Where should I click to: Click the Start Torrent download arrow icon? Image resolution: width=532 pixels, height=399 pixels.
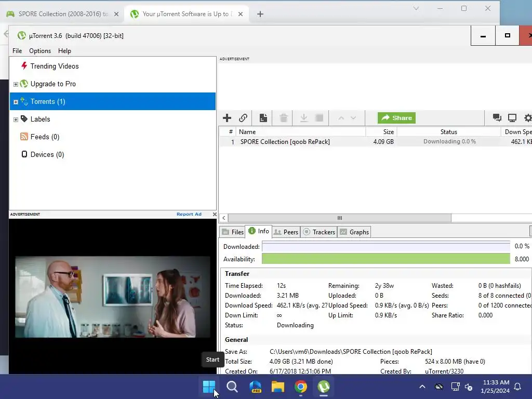click(x=303, y=118)
